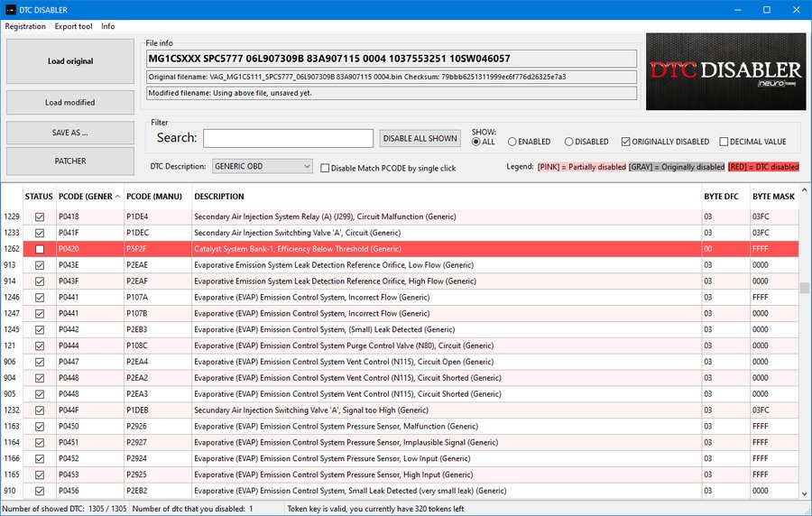Uncheck the status checkbox for P0418
Screen dimensions: 812x516
pyautogui.click(x=39, y=217)
